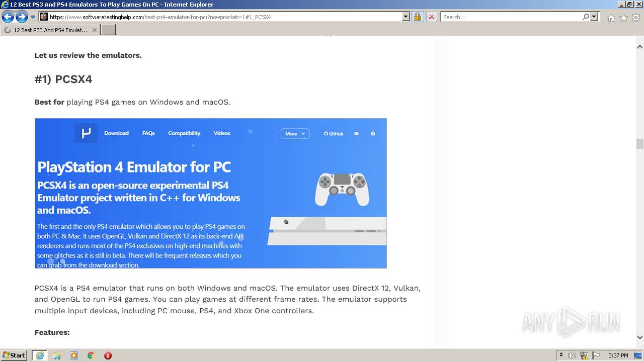The image size is (644, 362).
Task: Click the Facebook icon in the image
Action: (x=373, y=134)
